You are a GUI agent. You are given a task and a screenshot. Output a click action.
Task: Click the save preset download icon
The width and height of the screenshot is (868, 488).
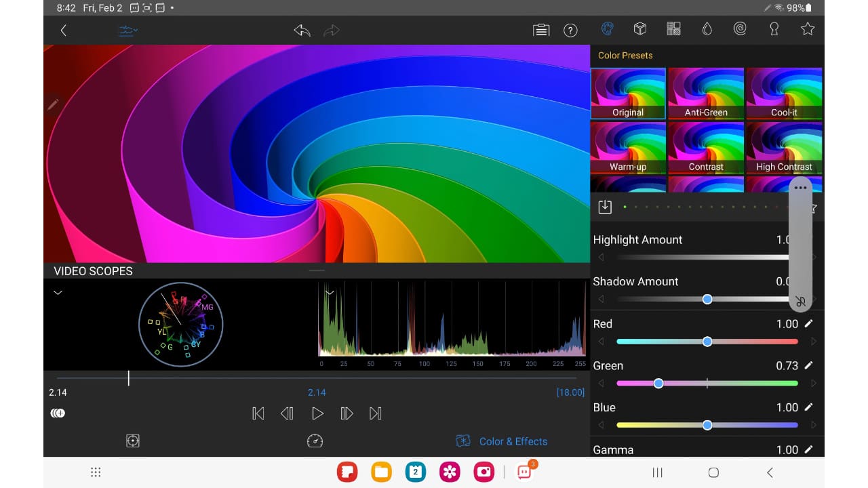605,207
